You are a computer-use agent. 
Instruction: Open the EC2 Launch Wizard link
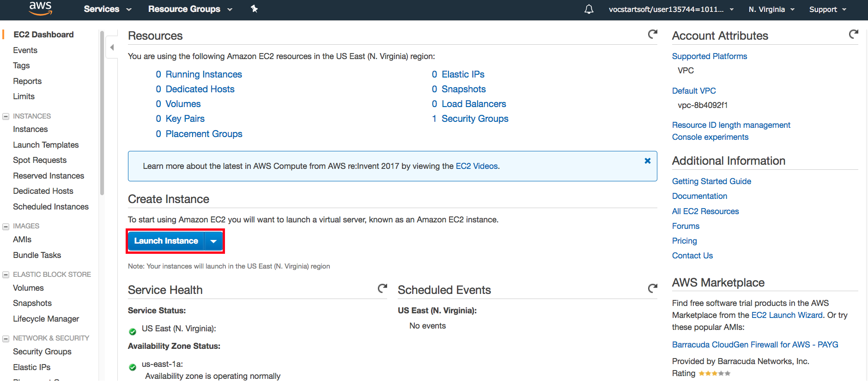coord(787,315)
